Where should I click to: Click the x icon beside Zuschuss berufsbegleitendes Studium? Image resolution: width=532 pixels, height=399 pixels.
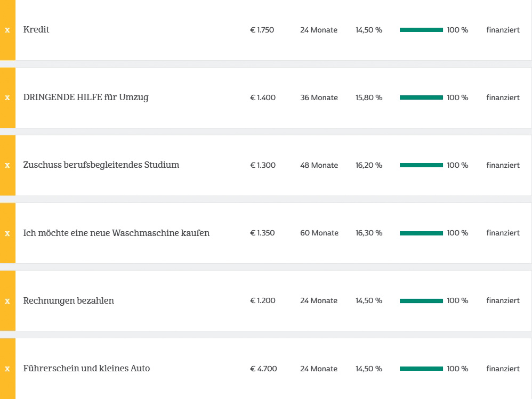(x=7, y=165)
